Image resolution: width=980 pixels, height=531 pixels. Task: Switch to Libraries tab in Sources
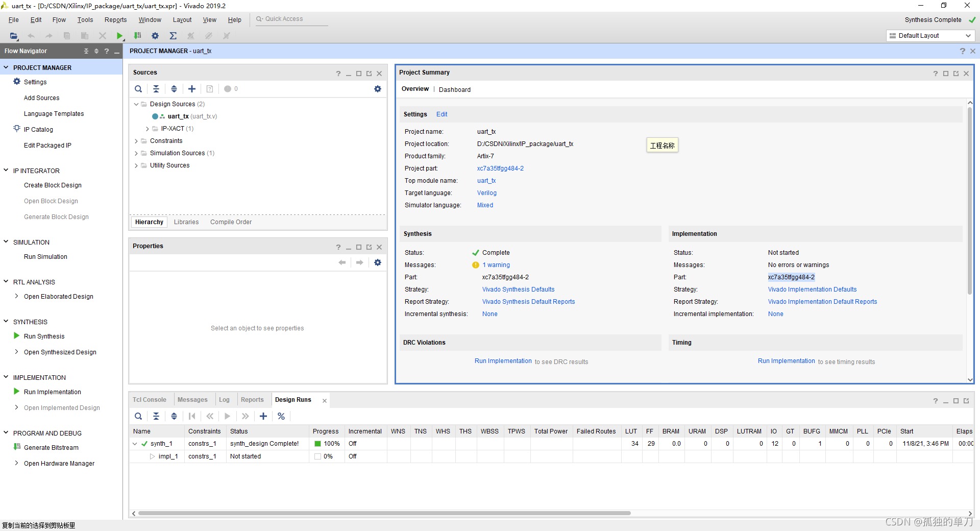(186, 222)
